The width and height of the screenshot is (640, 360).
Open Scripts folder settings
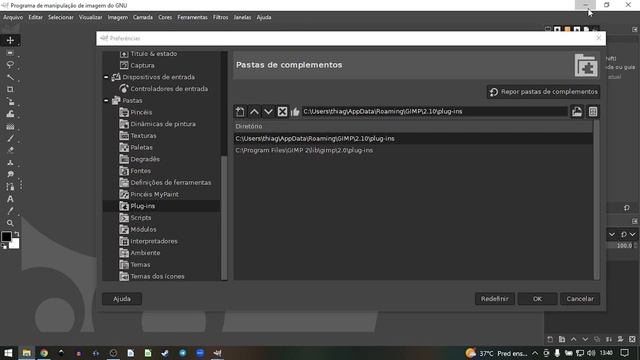140,218
